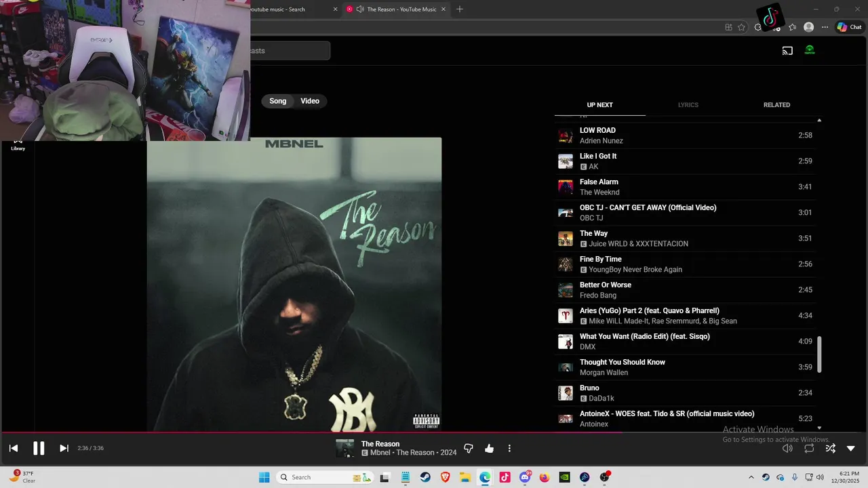
Task: Play Better Or Worse by Fredo Bang
Action: coord(685,290)
